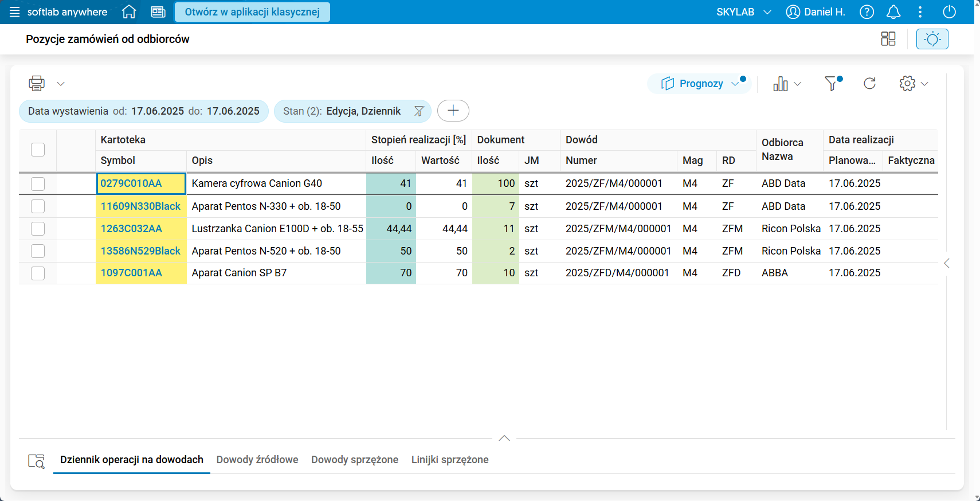
Task: Select checkbox for Aparat Canion SP B7
Action: (38, 273)
